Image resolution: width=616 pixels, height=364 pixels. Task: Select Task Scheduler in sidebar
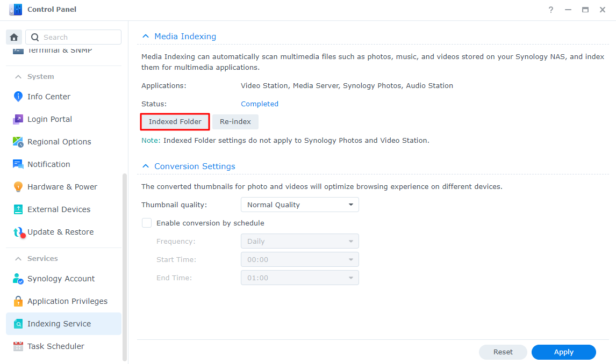click(56, 346)
